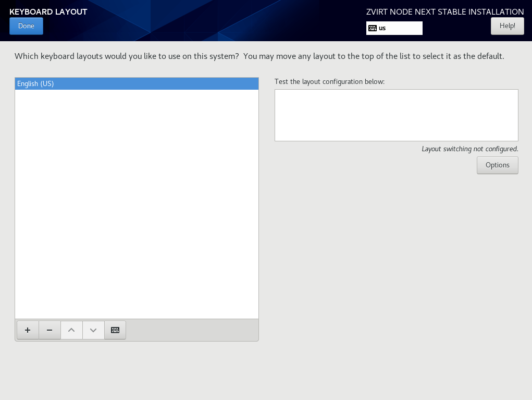Open the Help! button
The image size is (532, 400).
click(507, 26)
